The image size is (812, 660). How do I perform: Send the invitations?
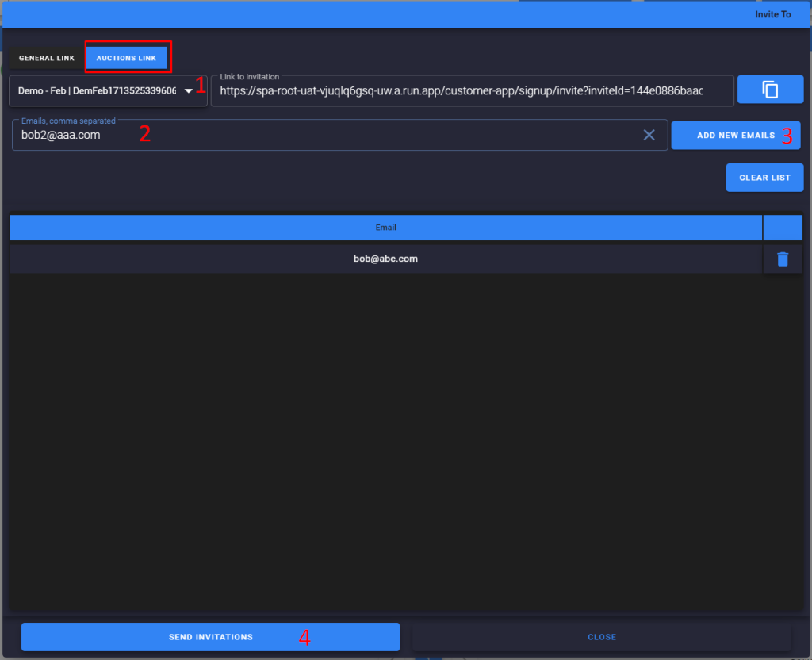tap(210, 637)
